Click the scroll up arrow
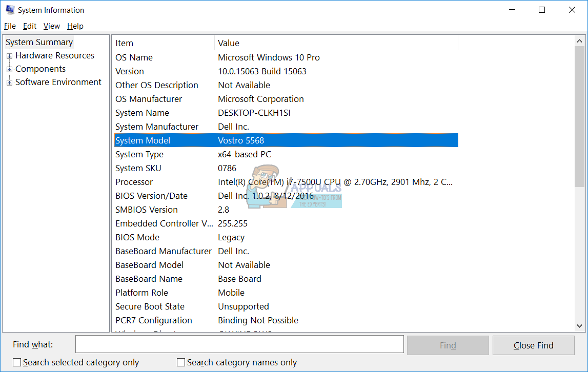588x372 pixels. point(579,41)
